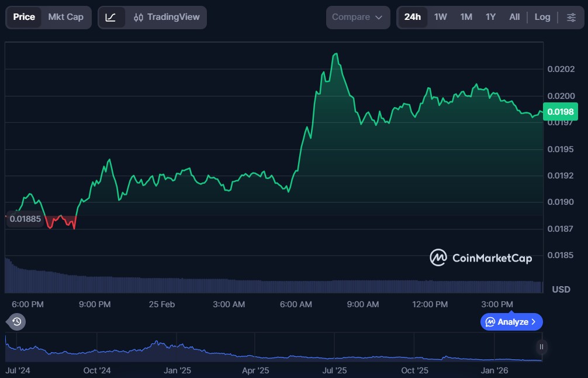Click the CoinMarketCap watermark logo

click(x=480, y=257)
